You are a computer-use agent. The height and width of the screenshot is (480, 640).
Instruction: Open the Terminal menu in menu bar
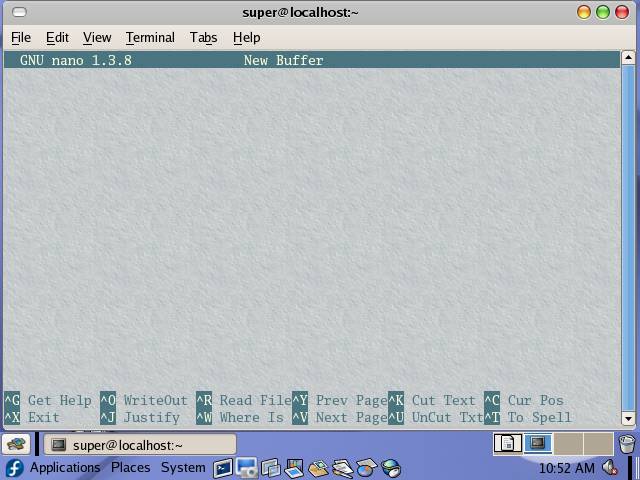coord(150,37)
